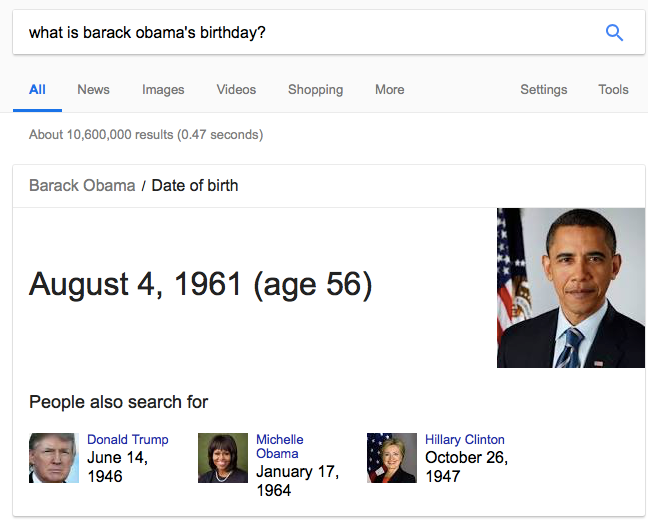The image size is (648, 520).
Task: Click the Michelle Obama thumbnail photo
Action: 223,458
